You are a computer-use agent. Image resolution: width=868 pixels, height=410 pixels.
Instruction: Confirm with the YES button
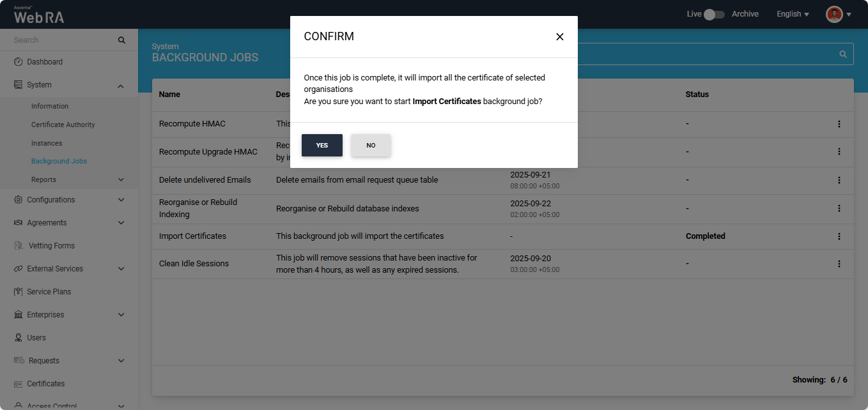click(322, 146)
